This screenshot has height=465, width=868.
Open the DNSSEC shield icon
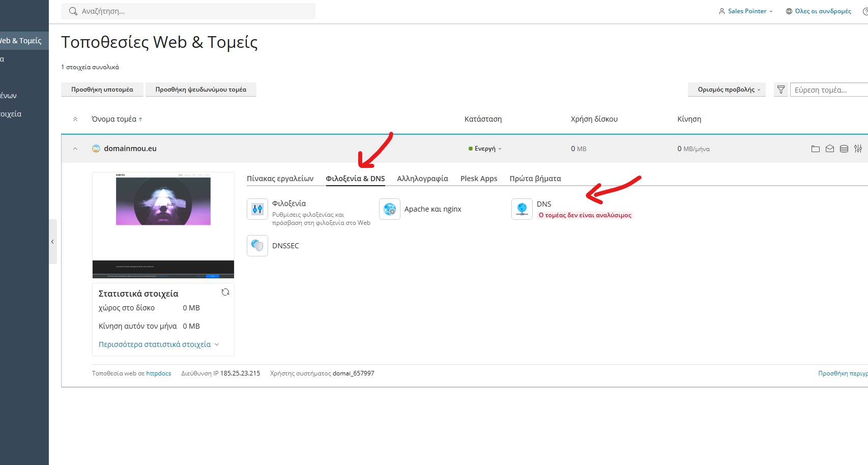257,246
